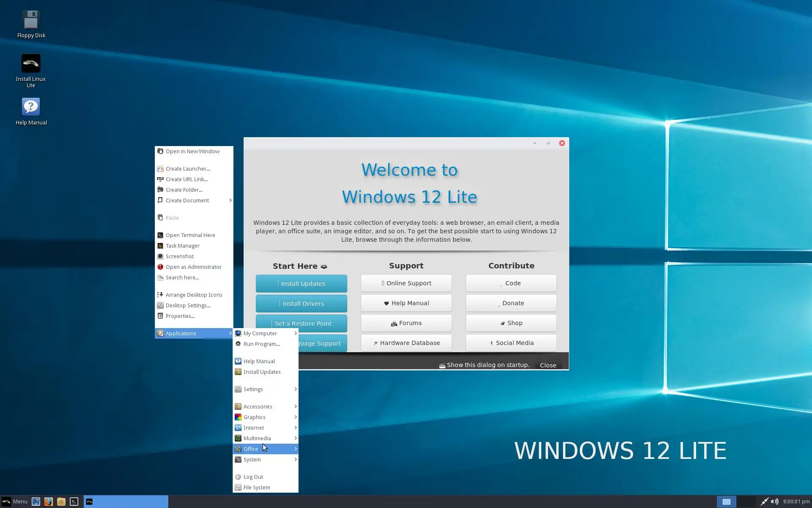812x508 pixels.
Task: Click the volume speaker tray icon
Action: 774,502
